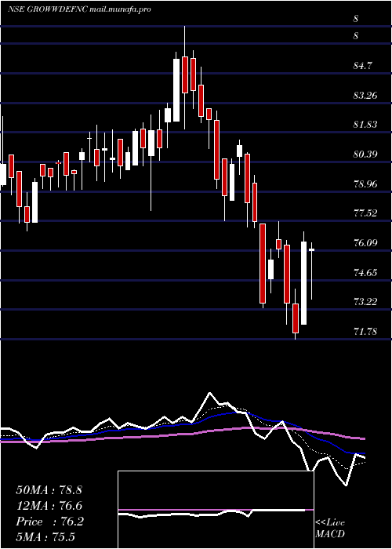Click the <<Live MACD label

(330, 529)
